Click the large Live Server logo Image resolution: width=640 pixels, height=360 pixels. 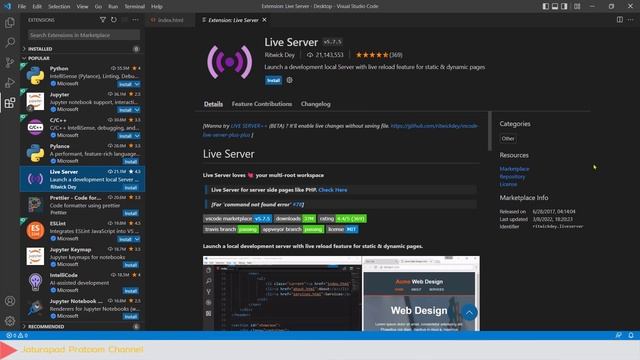pyautogui.click(x=230, y=62)
